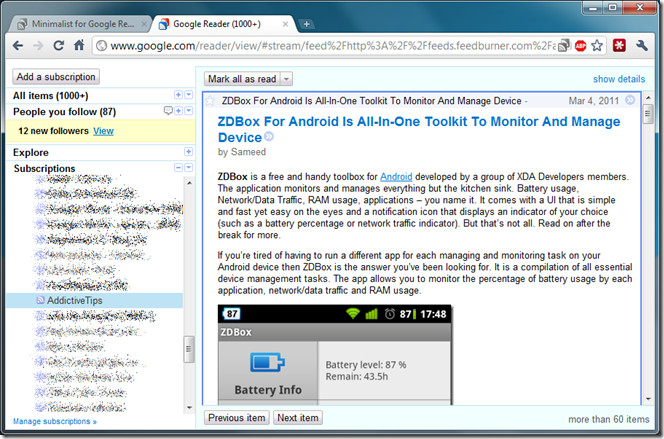Click the ZDBox Battery Info screenshot image
The height and width of the screenshot is (439, 664).
335,355
